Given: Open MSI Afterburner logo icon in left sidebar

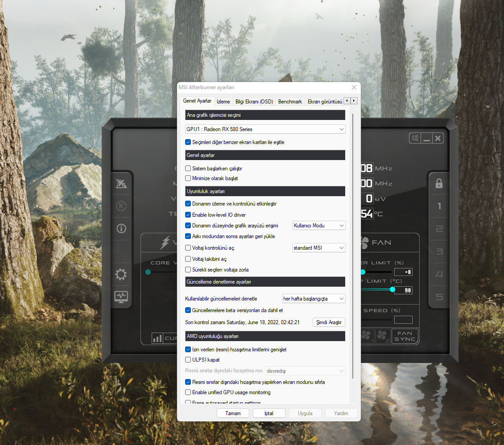Looking at the screenshot, I should point(121,183).
